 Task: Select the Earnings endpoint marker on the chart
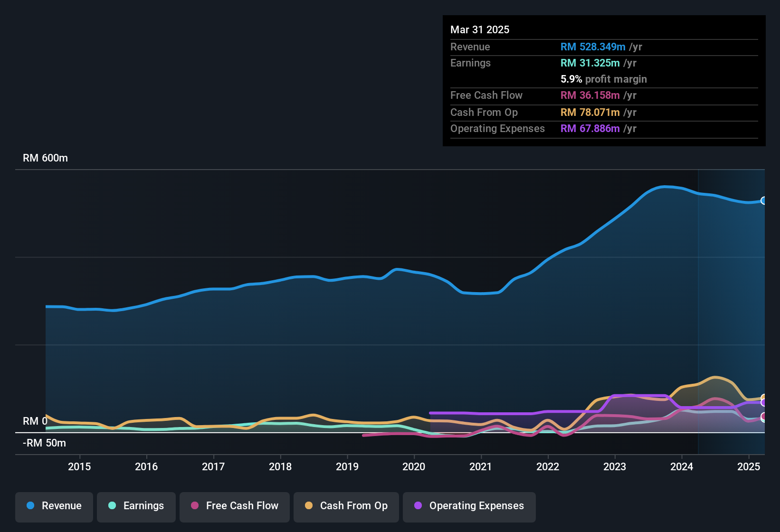point(763,421)
